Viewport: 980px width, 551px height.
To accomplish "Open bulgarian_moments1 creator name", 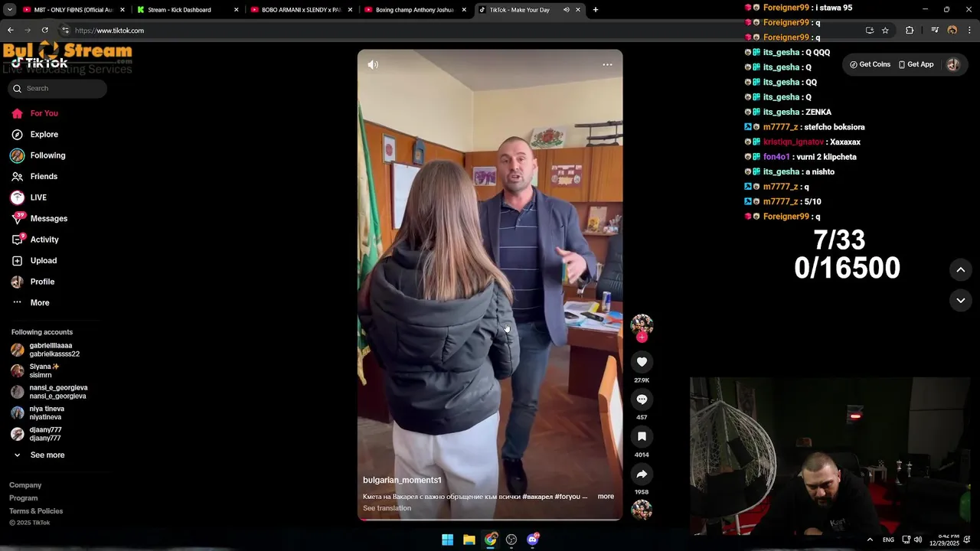I will click(402, 481).
